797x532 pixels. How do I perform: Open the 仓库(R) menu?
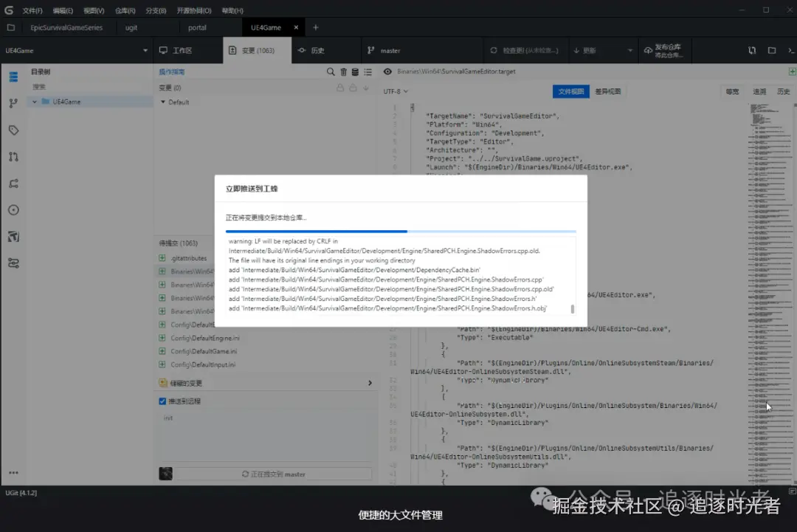(x=125, y=10)
